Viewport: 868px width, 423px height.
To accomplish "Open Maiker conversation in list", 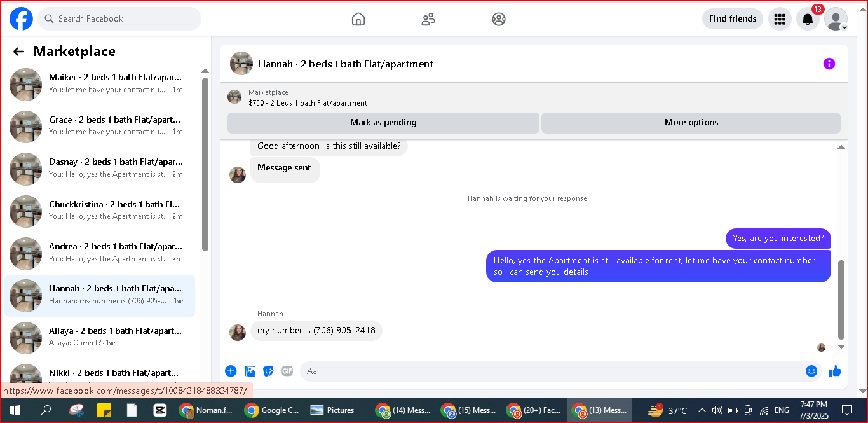I will [100, 83].
